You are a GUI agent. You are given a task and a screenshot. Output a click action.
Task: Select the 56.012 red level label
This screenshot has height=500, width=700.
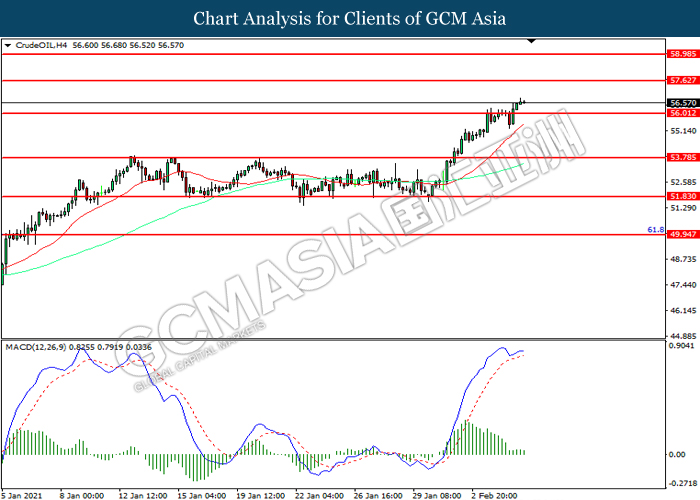pos(683,113)
